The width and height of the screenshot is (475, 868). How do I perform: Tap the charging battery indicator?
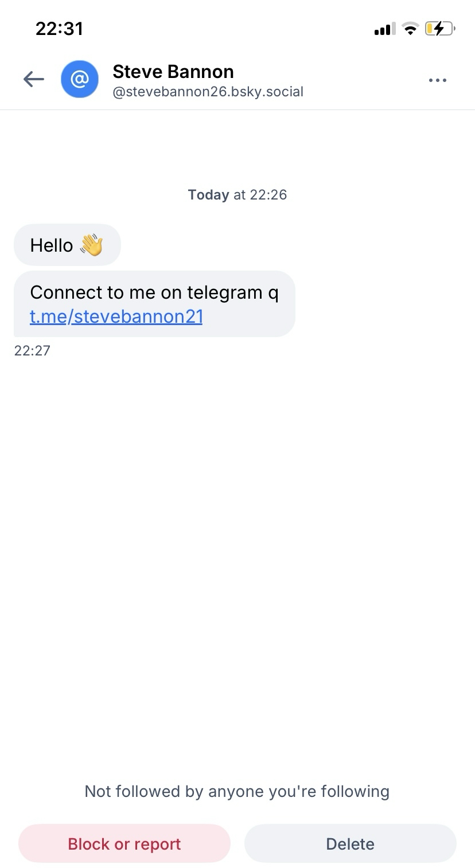(439, 29)
